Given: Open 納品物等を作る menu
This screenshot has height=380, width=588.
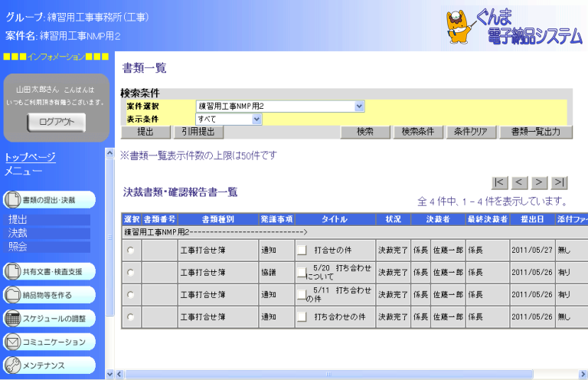Looking at the screenshot, I should (x=49, y=295).
